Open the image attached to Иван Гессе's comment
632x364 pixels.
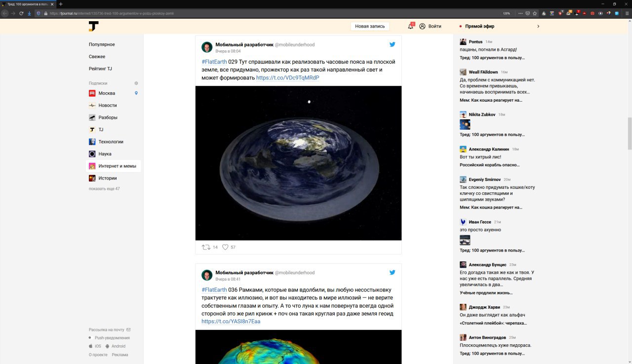tap(465, 240)
